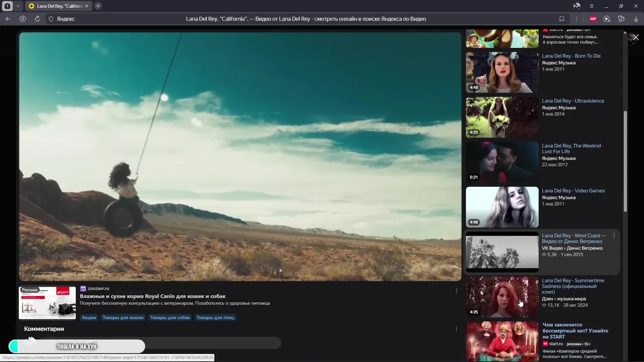Minimize the browser window
The width and height of the screenshot is (644, 362).
point(606,6)
